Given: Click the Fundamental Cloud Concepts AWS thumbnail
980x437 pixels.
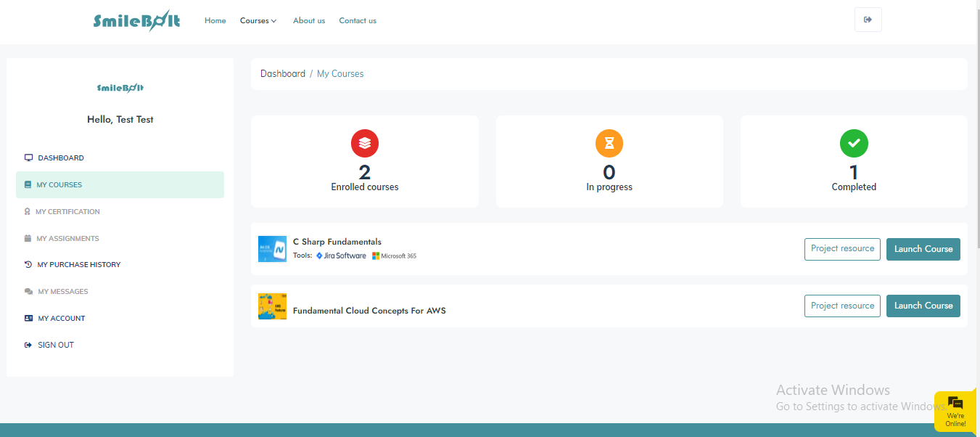Looking at the screenshot, I should 272,306.
